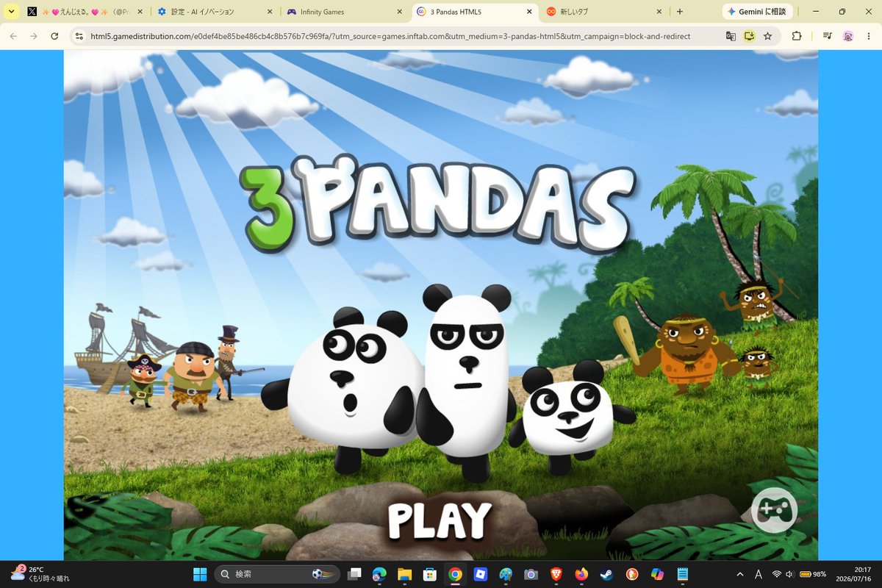Open File Explorer from the taskbar
This screenshot has height=588, width=882.
404,574
